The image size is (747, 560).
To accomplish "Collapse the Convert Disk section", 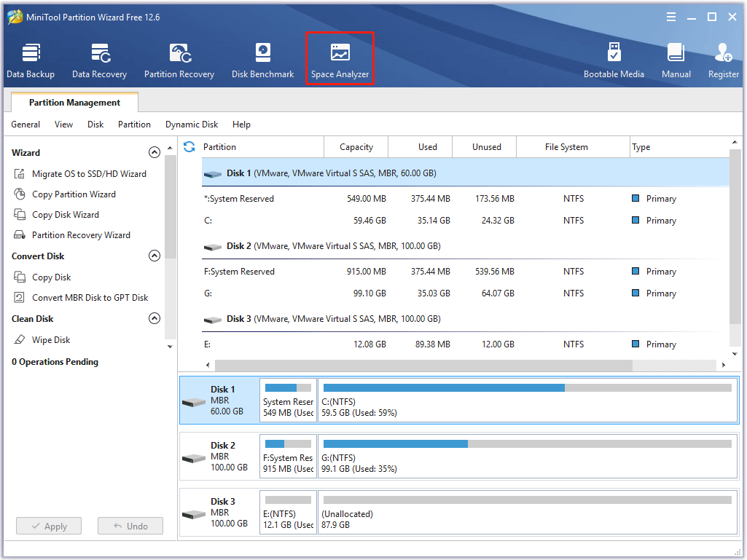I will point(155,256).
